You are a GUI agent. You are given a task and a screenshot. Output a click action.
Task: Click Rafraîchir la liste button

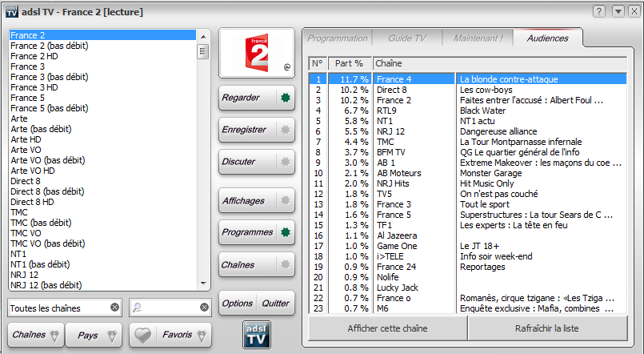(547, 328)
